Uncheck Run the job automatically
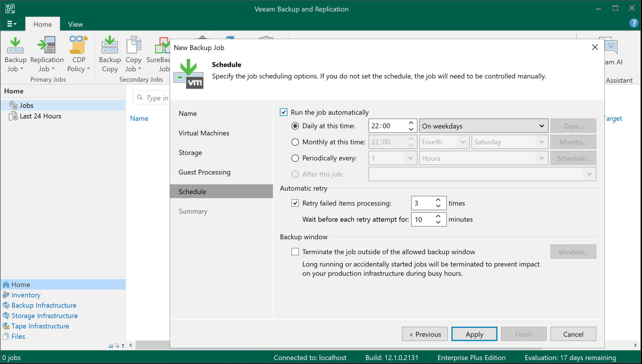Screen dimensions: 642x364 pyautogui.click(x=283, y=112)
